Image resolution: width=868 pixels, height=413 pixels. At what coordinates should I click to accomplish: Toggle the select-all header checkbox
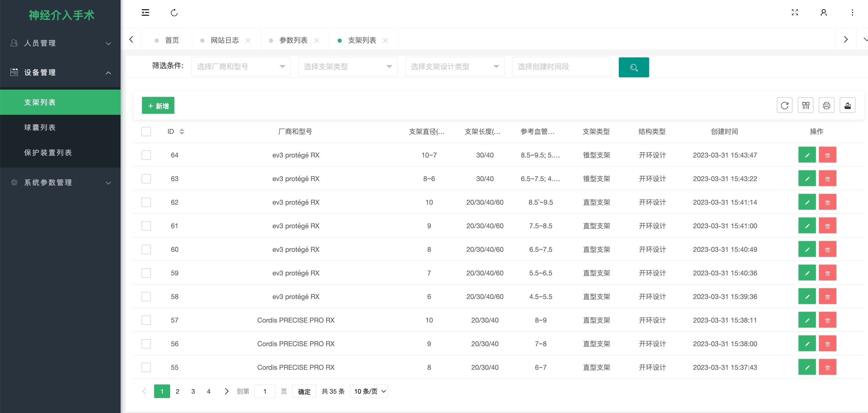[x=146, y=131]
